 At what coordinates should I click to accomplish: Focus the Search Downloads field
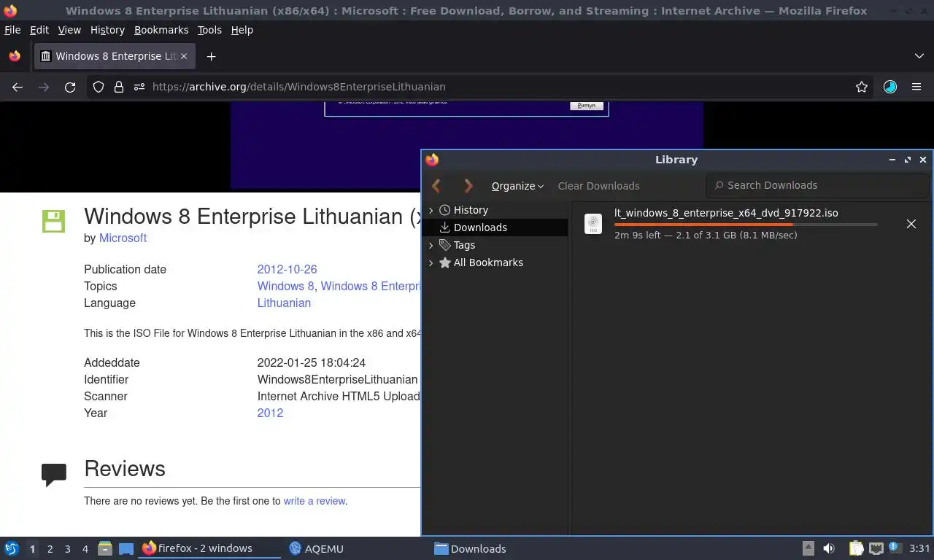tap(816, 185)
